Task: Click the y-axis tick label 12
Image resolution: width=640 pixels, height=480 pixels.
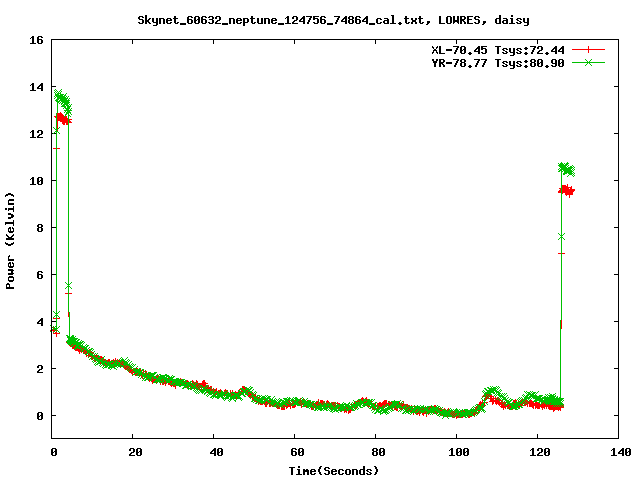Action: [36, 134]
